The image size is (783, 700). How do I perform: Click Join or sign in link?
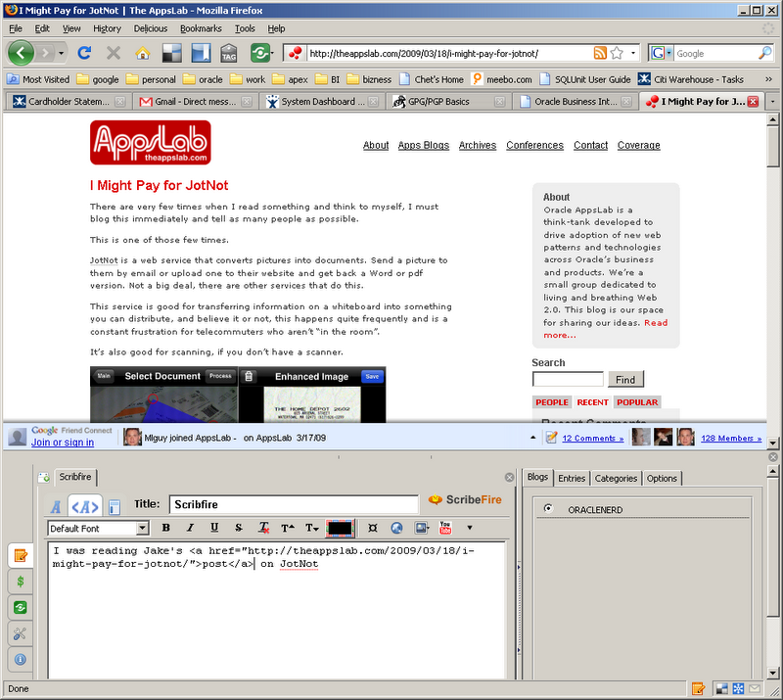(x=63, y=443)
